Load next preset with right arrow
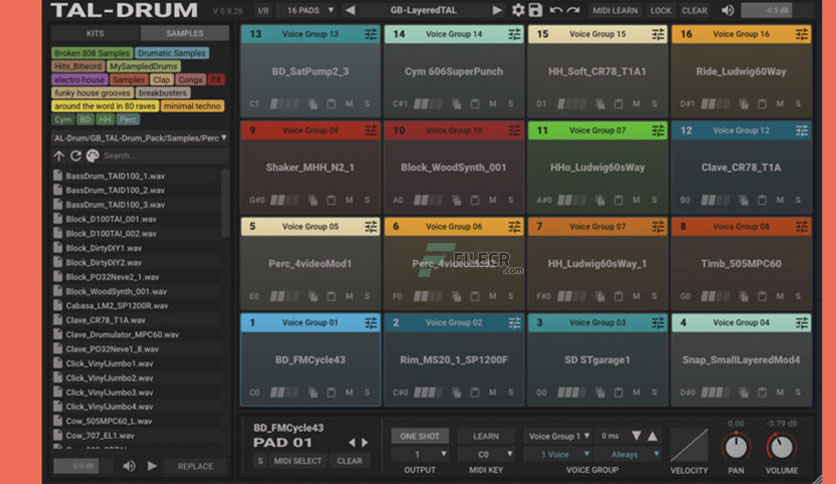The height and width of the screenshot is (484, 836). coord(497,10)
